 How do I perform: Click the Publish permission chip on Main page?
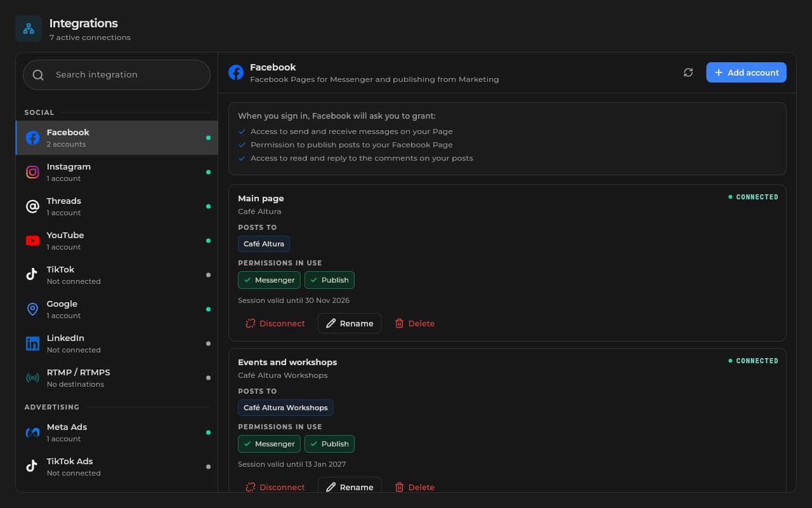pos(329,280)
